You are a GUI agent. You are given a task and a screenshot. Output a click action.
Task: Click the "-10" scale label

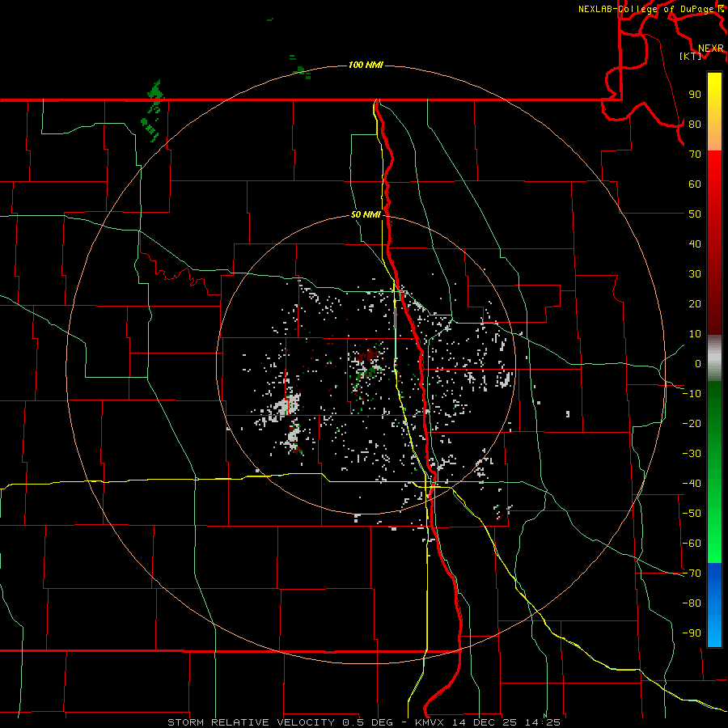[692, 394]
